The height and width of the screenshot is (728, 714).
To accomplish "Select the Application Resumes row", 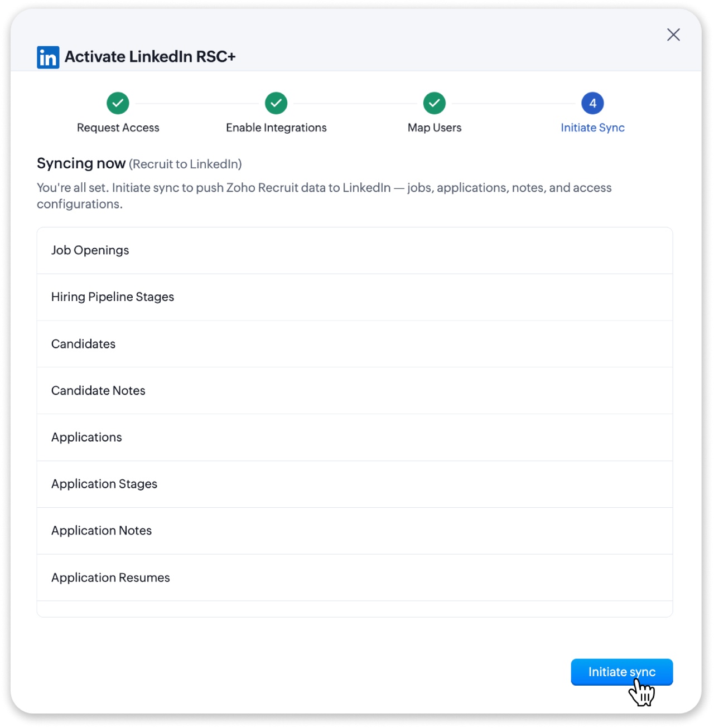I will click(x=355, y=577).
